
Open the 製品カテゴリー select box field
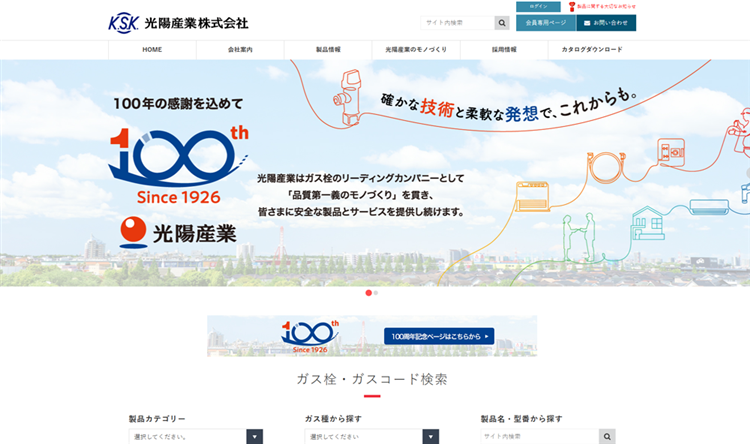(196, 436)
